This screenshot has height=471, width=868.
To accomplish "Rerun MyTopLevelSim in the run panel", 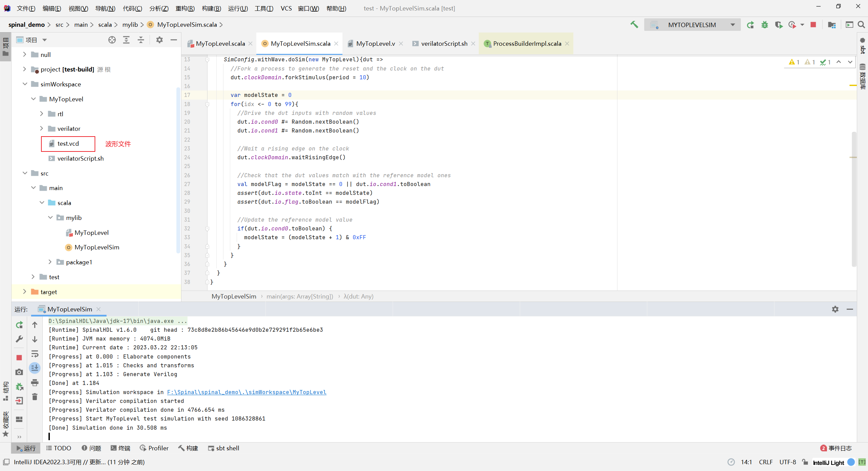I will (x=19, y=325).
